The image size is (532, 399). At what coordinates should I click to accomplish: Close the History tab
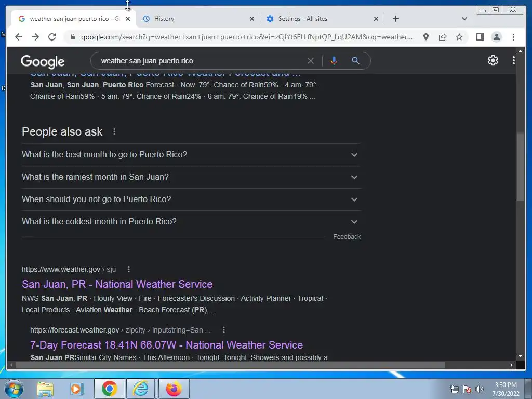coord(252,19)
